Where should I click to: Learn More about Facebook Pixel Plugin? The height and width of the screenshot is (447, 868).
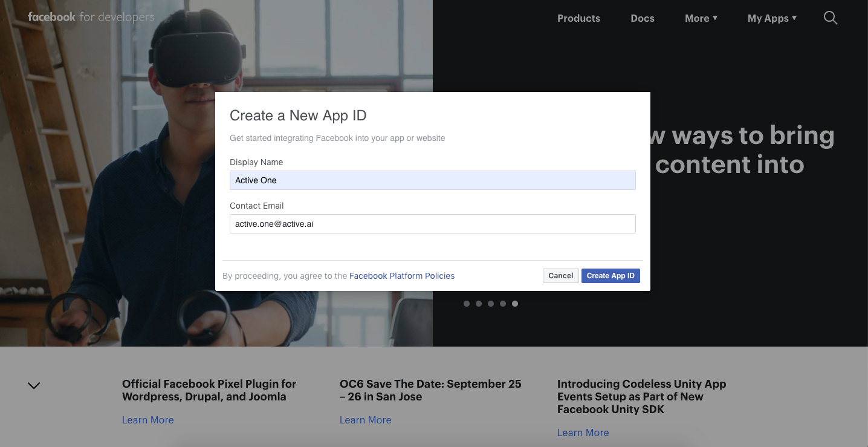(x=148, y=420)
